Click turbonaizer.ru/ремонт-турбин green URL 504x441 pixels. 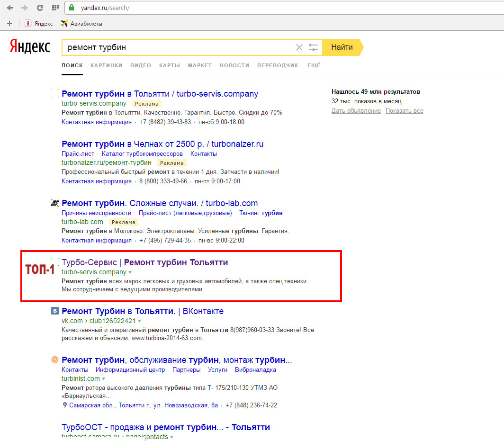(107, 162)
